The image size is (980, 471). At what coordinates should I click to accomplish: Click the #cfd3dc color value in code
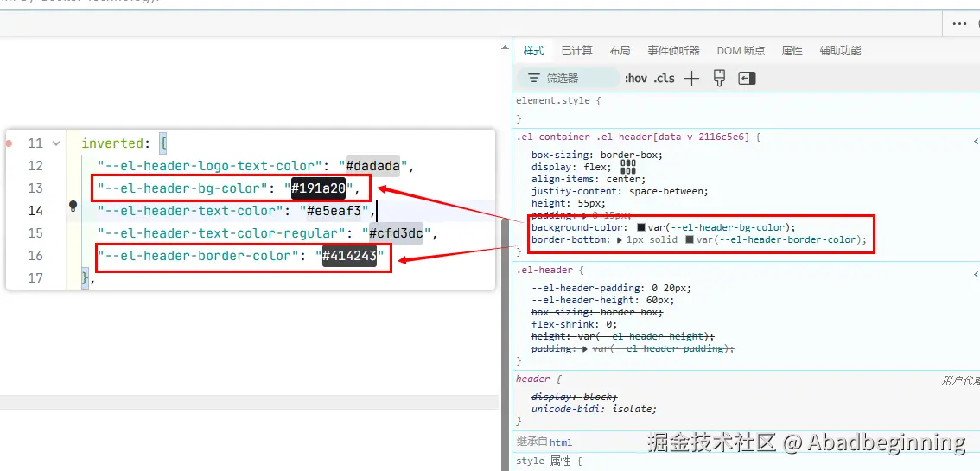click(396, 233)
